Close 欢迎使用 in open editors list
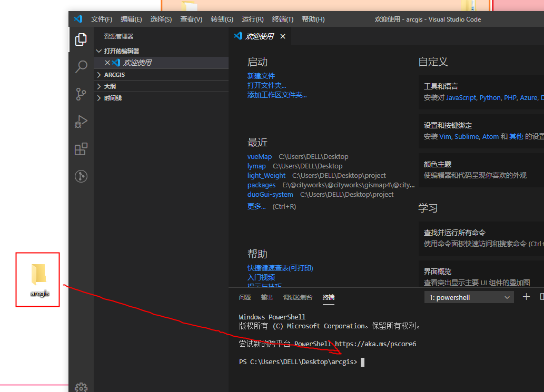The height and width of the screenshot is (392, 544). click(107, 63)
